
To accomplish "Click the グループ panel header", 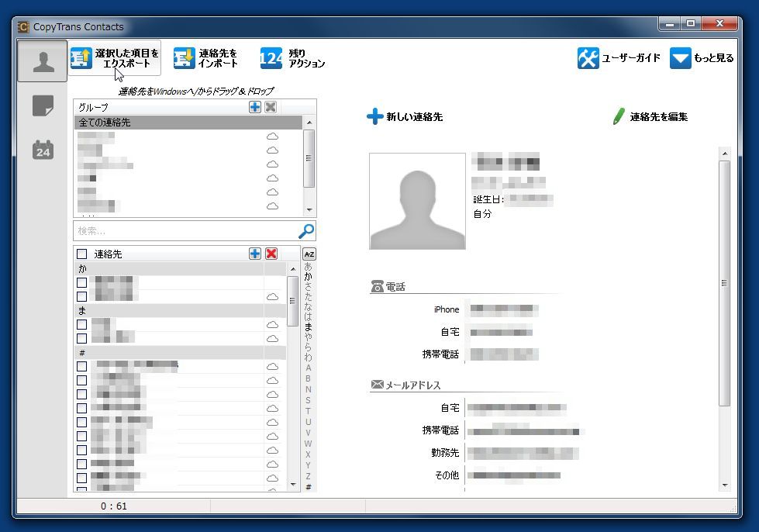I will click(94, 108).
